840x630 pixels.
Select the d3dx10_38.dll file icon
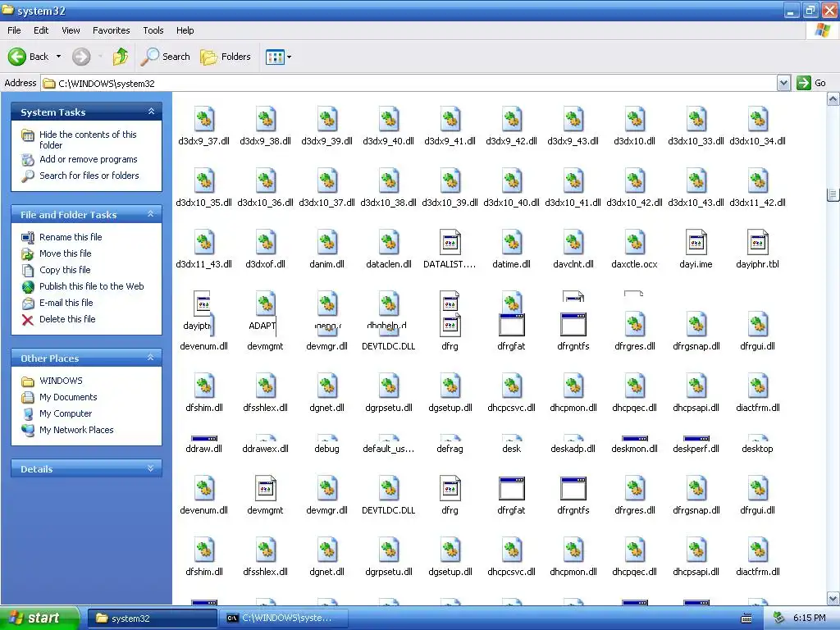coord(389,180)
